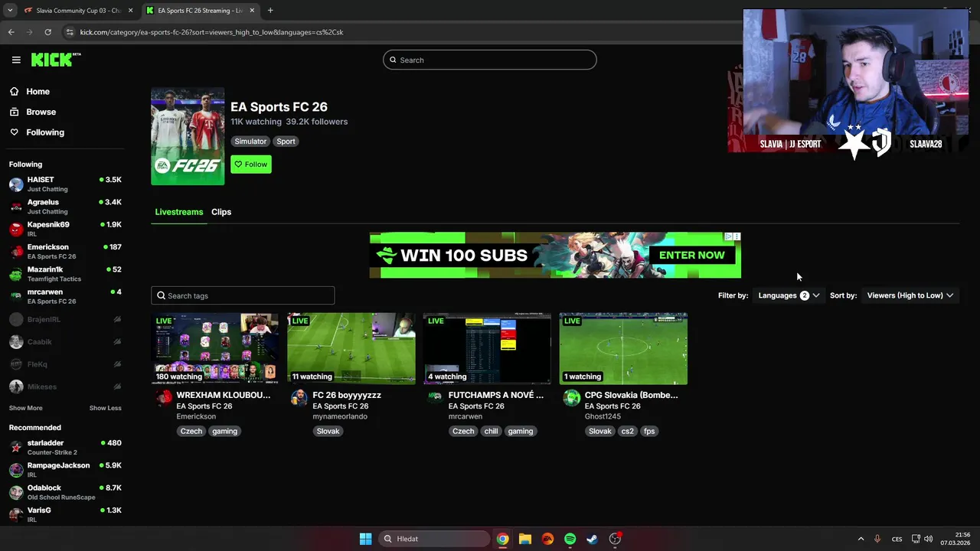Collapse list with Show Less

pos(105,408)
